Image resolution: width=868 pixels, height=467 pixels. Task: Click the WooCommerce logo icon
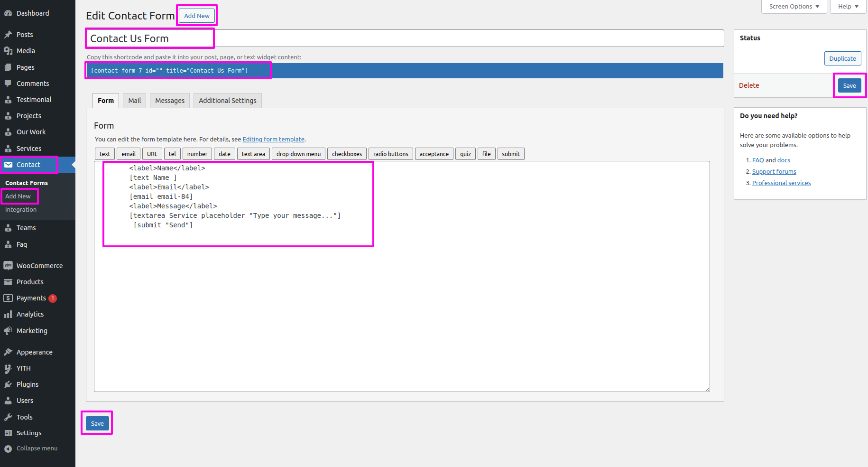coord(8,266)
